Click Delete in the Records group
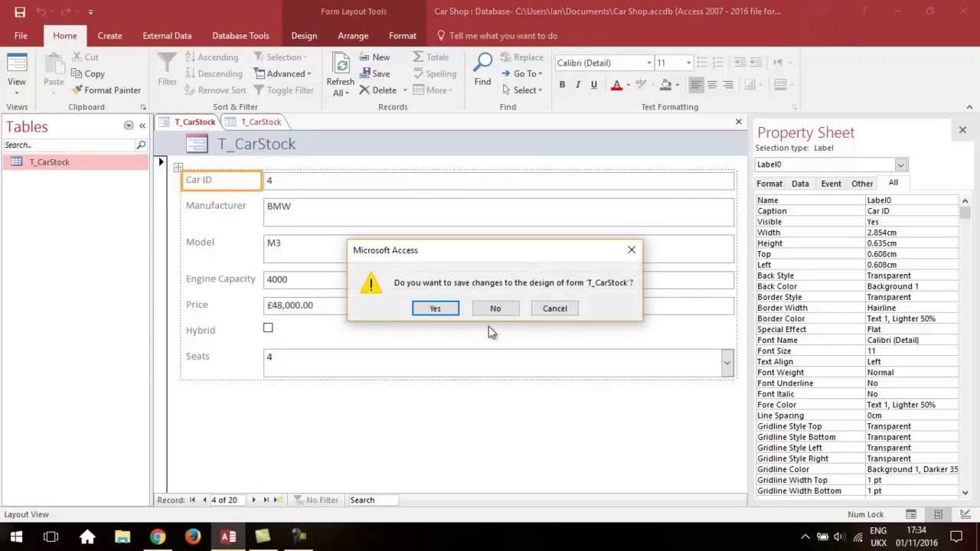 (378, 90)
